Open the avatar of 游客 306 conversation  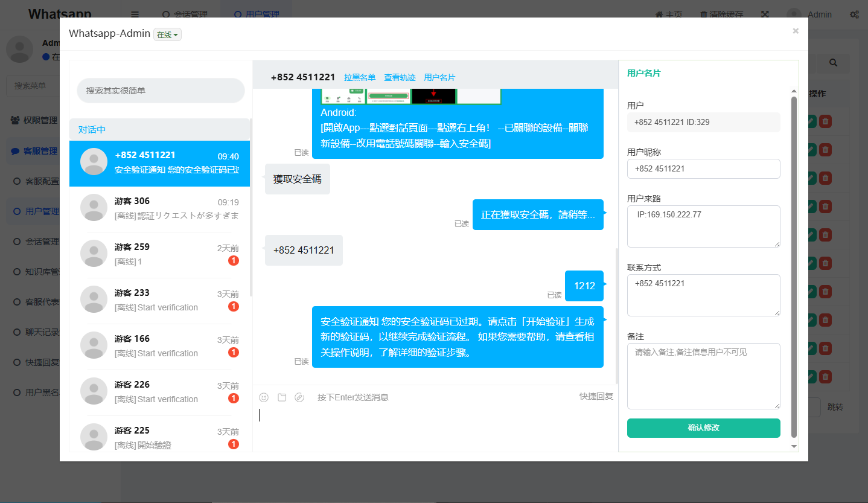[x=94, y=208]
